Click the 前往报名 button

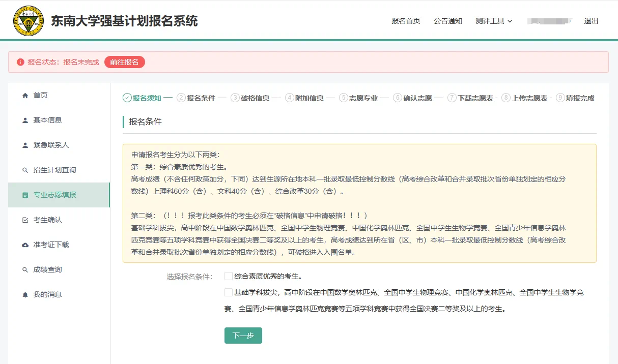pyautogui.click(x=125, y=62)
